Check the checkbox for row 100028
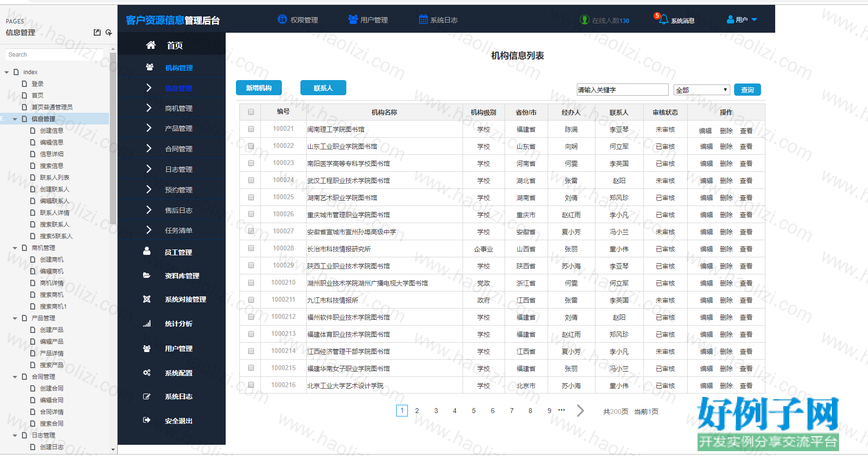 coord(251,248)
